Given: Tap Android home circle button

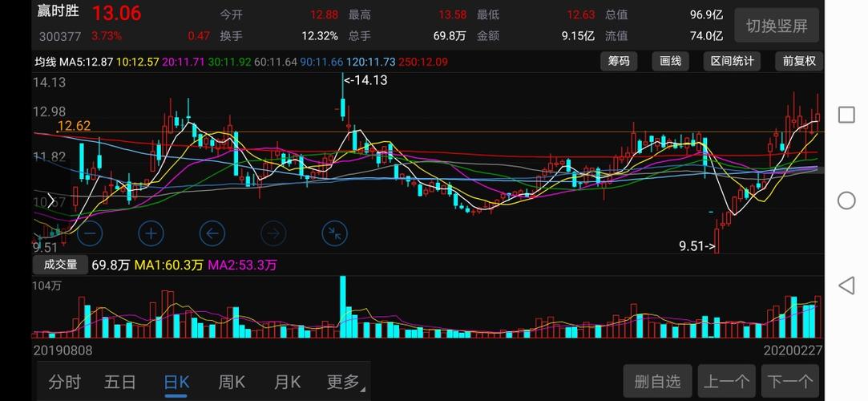Looking at the screenshot, I should coord(846,200).
